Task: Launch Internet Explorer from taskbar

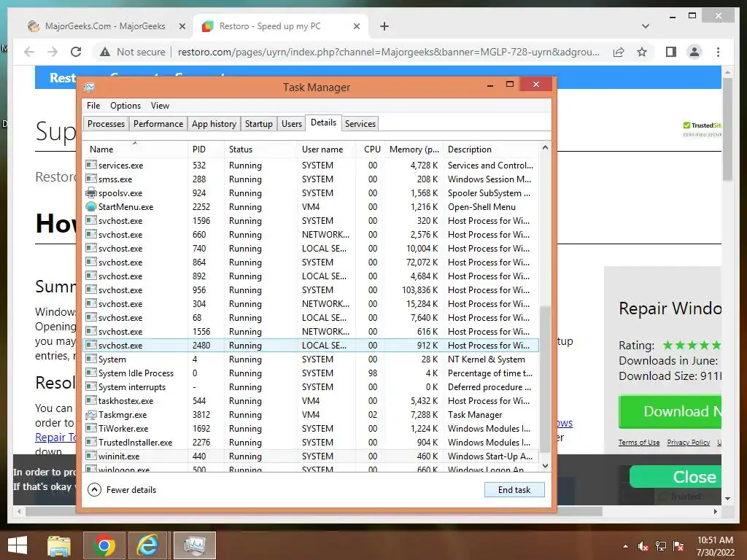Action: coord(147,545)
